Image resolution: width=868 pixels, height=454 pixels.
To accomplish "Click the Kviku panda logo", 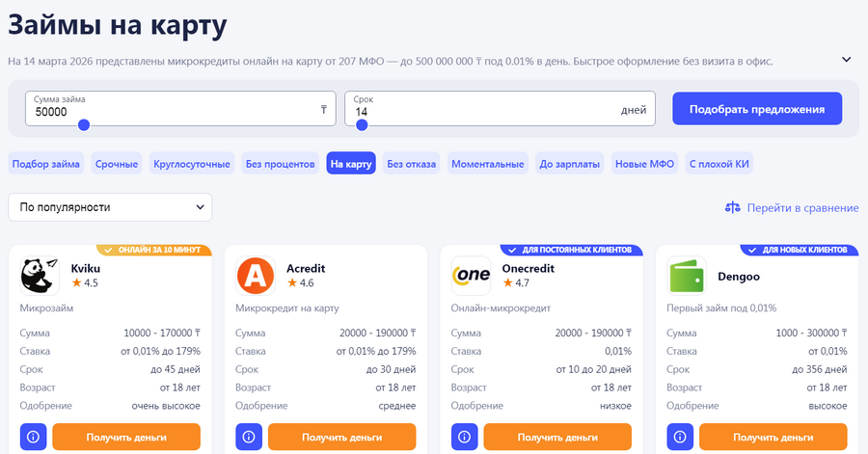I will point(40,276).
